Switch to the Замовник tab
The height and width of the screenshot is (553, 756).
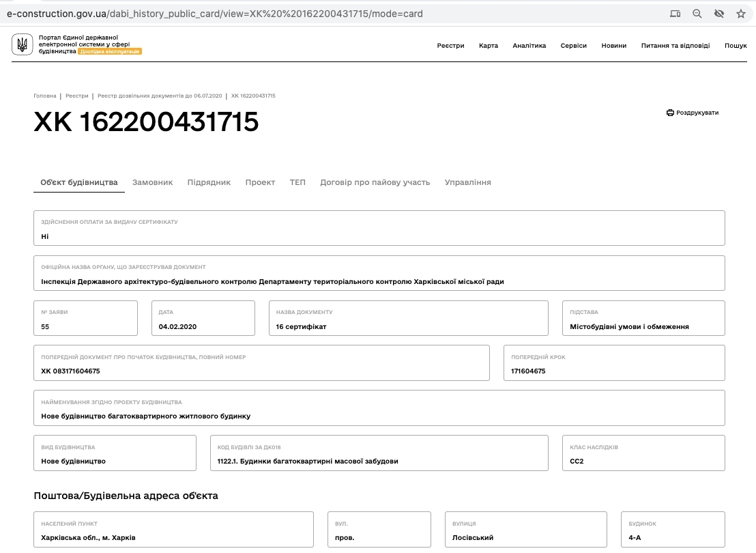(x=152, y=182)
